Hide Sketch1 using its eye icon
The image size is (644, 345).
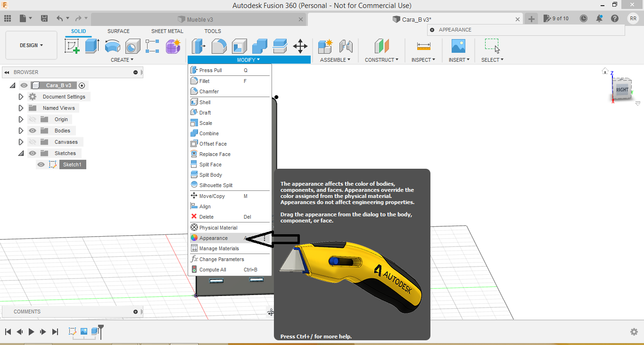(x=41, y=164)
